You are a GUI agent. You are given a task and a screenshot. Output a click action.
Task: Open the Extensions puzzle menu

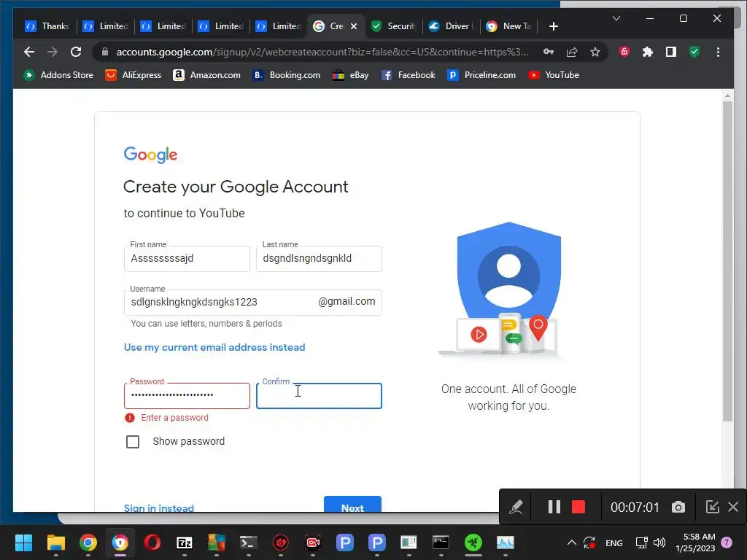[648, 52]
